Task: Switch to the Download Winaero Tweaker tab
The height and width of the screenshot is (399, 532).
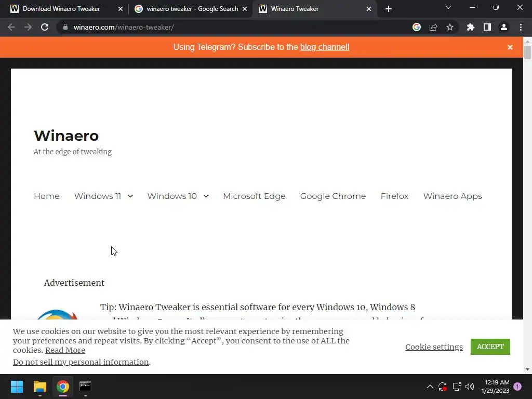Action: pos(61,9)
